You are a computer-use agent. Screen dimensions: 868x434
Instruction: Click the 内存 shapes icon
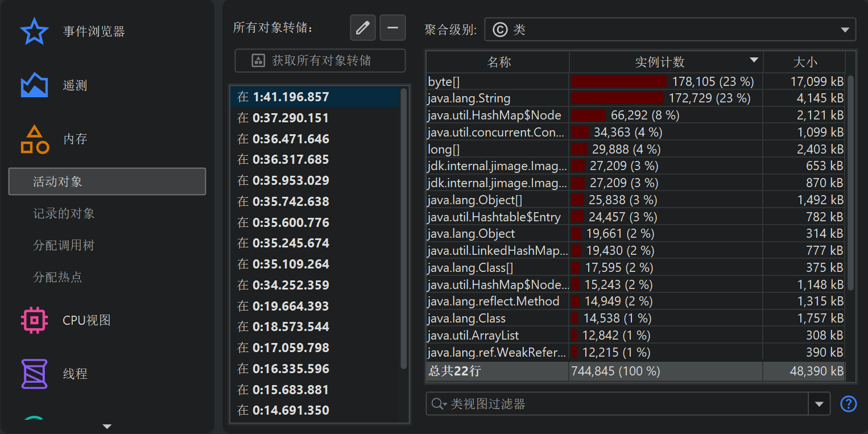tap(34, 139)
